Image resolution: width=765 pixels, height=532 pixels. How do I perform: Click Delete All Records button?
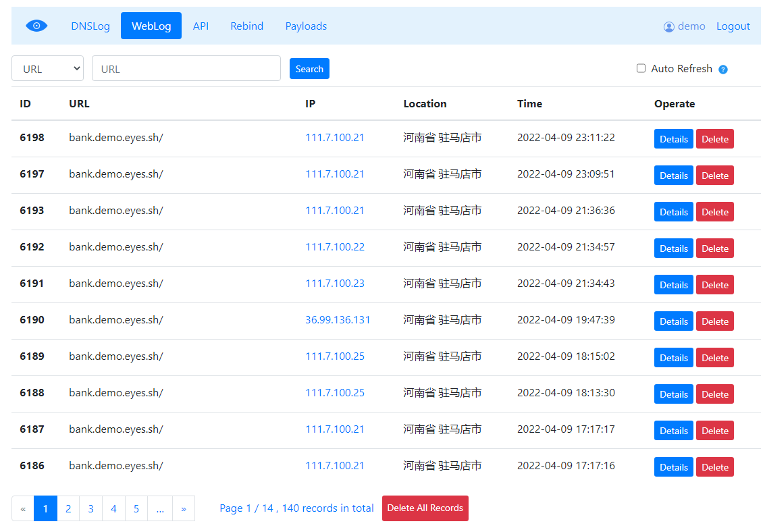tap(425, 508)
